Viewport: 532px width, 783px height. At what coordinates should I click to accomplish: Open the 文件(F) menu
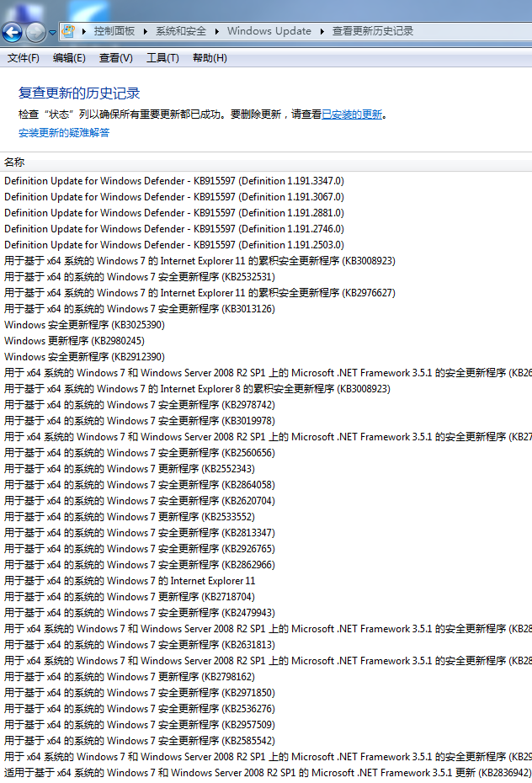pos(23,58)
